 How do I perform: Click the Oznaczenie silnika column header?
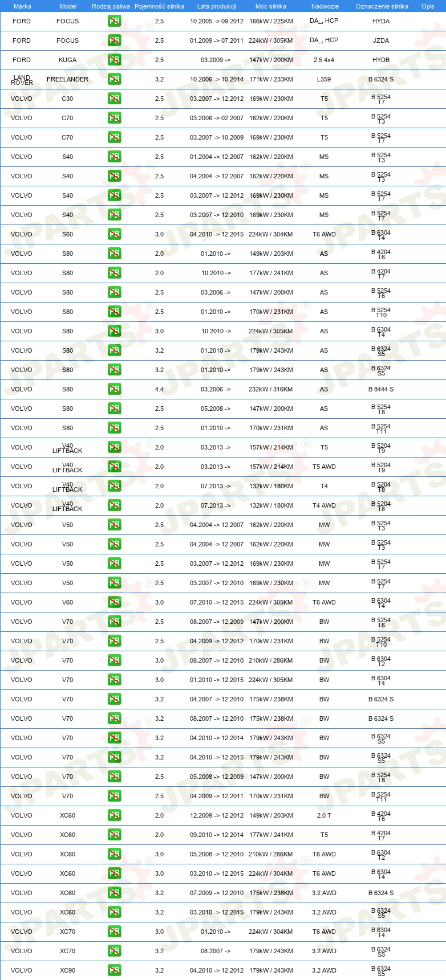[382, 6]
